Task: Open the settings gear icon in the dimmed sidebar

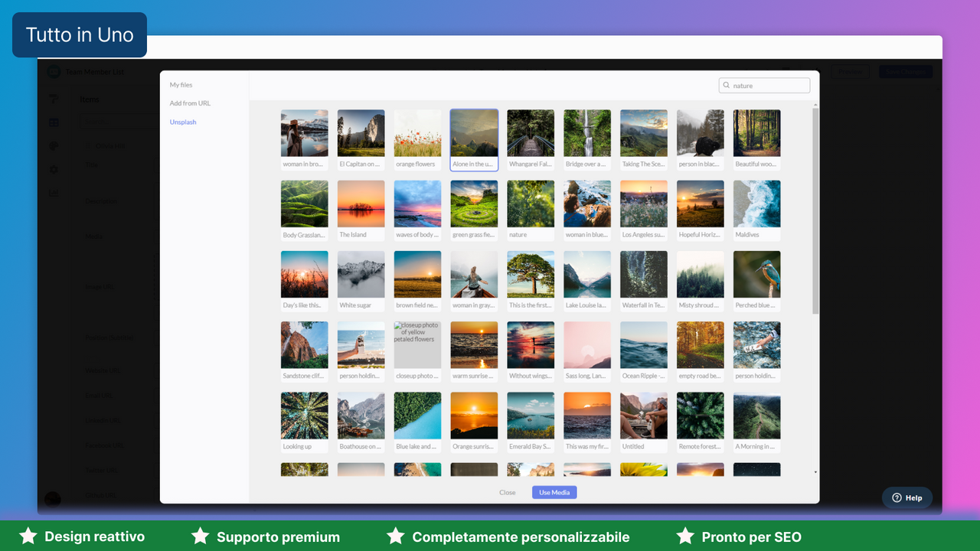Action: [x=54, y=170]
